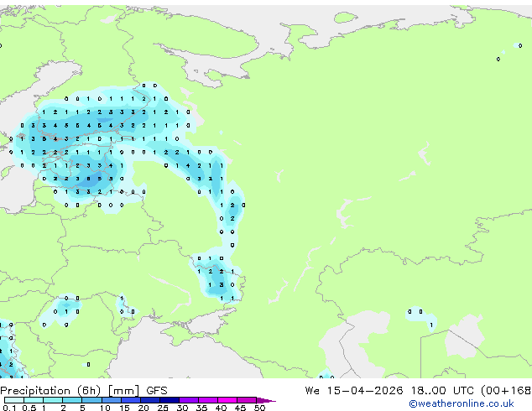This screenshot has height=411, width=532.
Task: Click the legend scale number '25'
Action: click(163, 408)
